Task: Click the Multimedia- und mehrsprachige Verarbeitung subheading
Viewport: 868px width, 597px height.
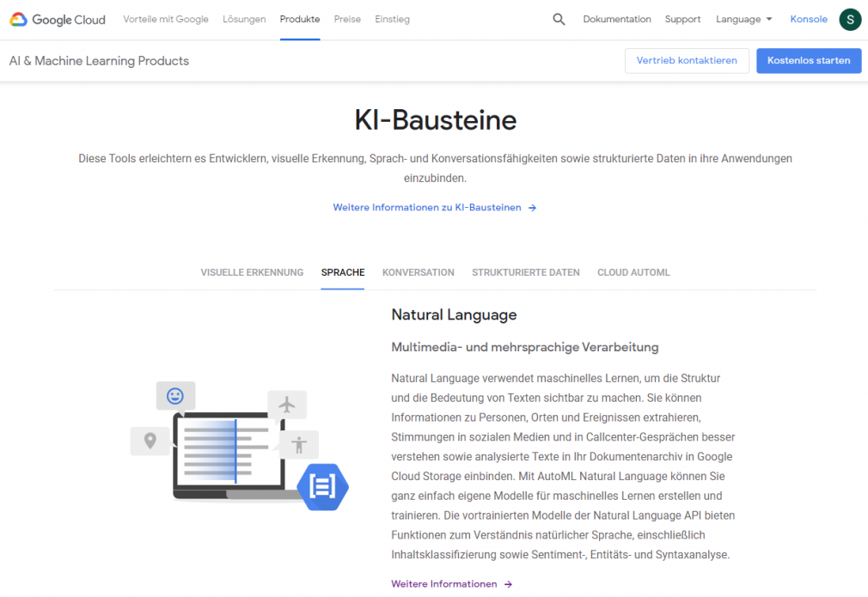Action: tap(525, 348)
